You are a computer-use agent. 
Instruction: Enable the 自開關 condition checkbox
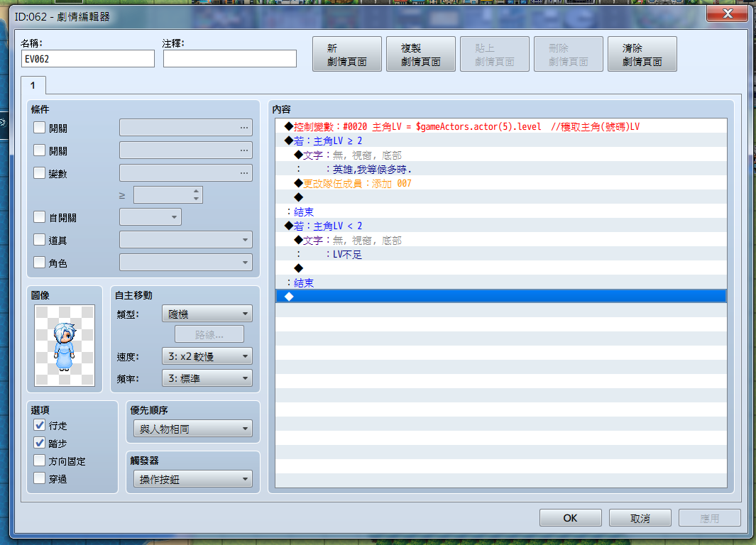coord(40,217)
